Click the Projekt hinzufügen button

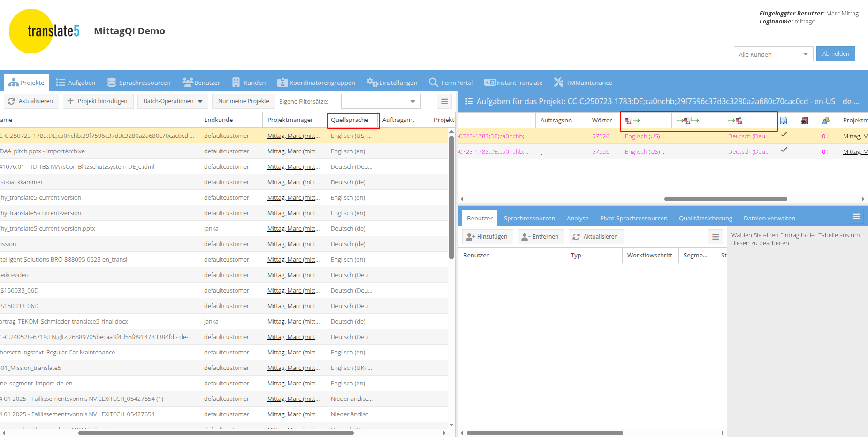tap(98, 101)
